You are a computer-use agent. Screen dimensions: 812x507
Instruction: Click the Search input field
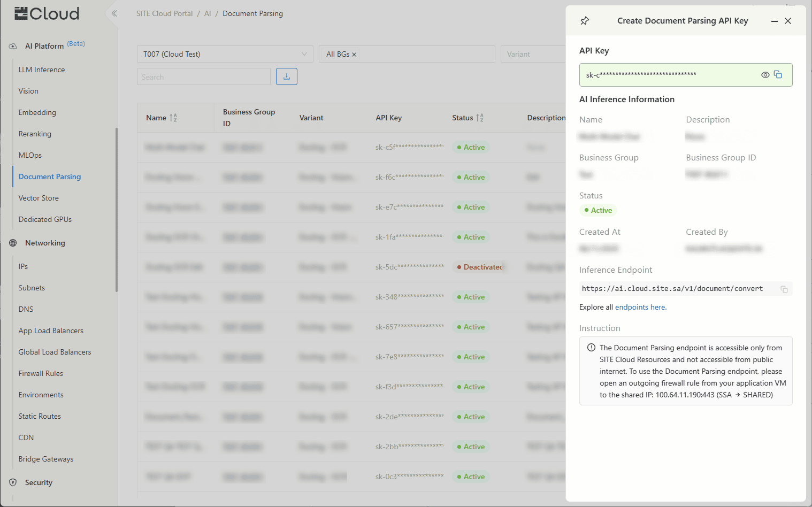click(x=203, y=77)
